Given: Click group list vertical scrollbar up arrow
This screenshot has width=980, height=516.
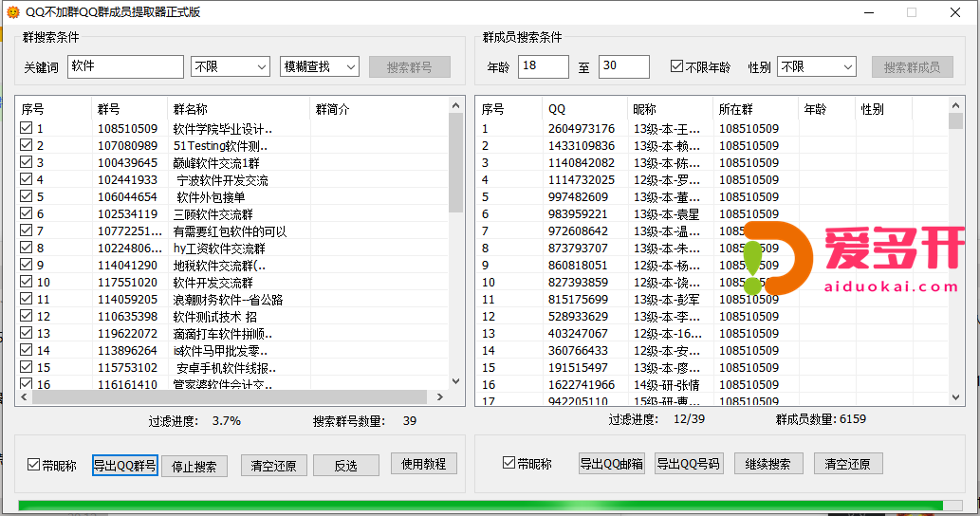Looking at the screenshot, I should (455, 105).
